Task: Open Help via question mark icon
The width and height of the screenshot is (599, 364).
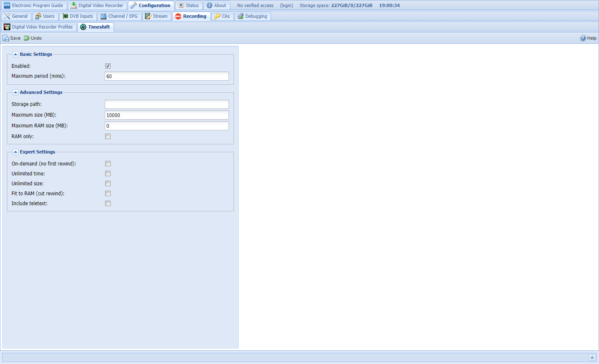Action: tap(583, 38)
